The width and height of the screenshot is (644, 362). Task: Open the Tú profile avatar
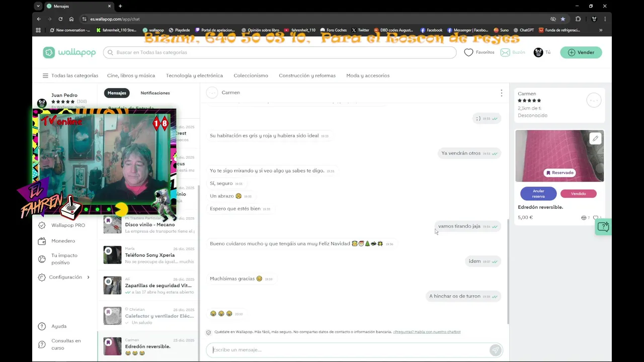(538, 52)
